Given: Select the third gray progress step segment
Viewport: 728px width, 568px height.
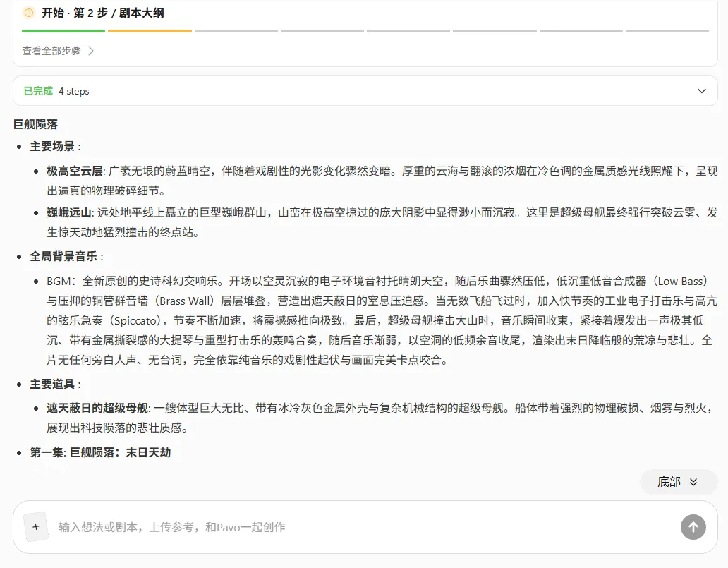Looking at the screenshot, I should (x=236, y=31).
